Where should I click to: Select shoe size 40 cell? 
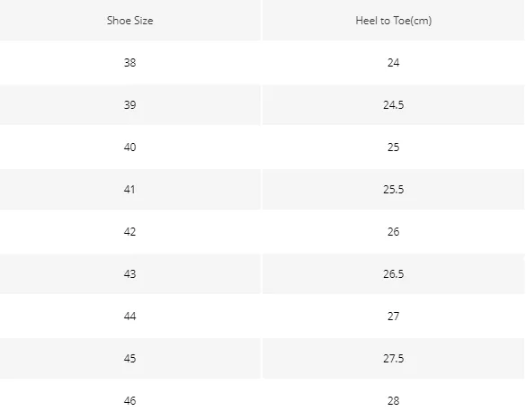click(x=130, y=147)
